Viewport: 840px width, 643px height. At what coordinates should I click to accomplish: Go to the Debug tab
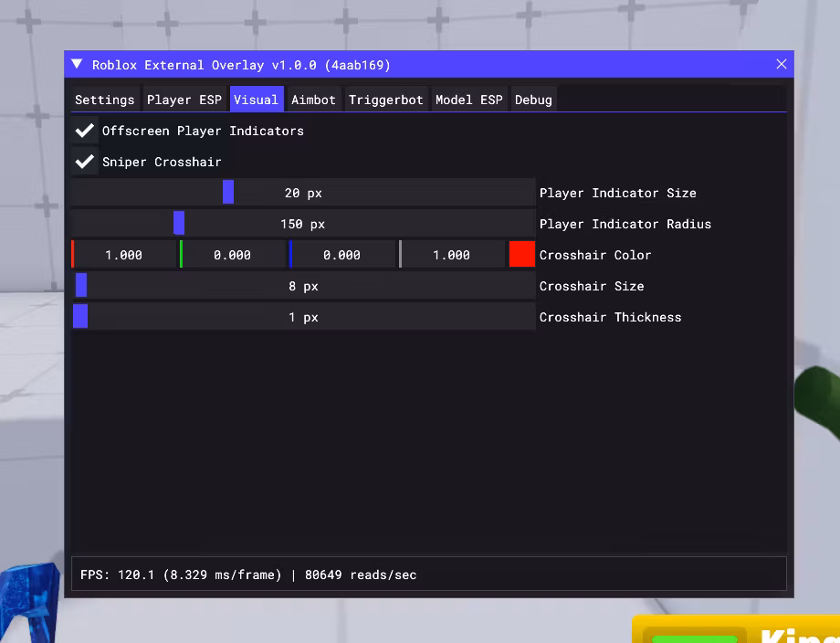point(533,100)
